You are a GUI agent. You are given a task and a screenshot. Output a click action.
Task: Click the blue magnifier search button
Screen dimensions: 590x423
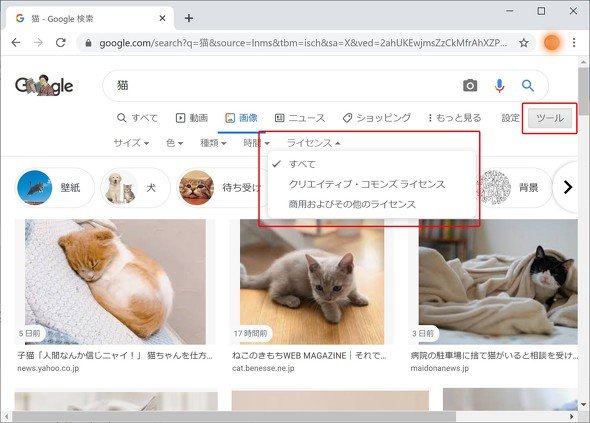coord(528,85)
